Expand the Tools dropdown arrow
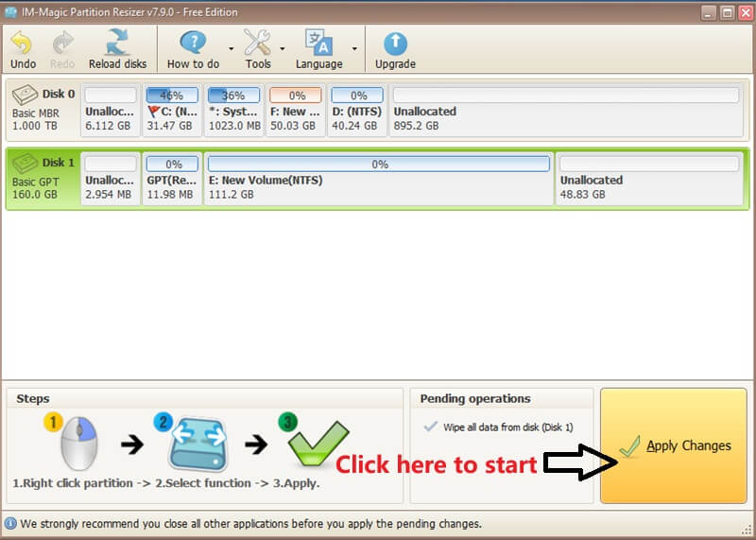 click(282, 49)
